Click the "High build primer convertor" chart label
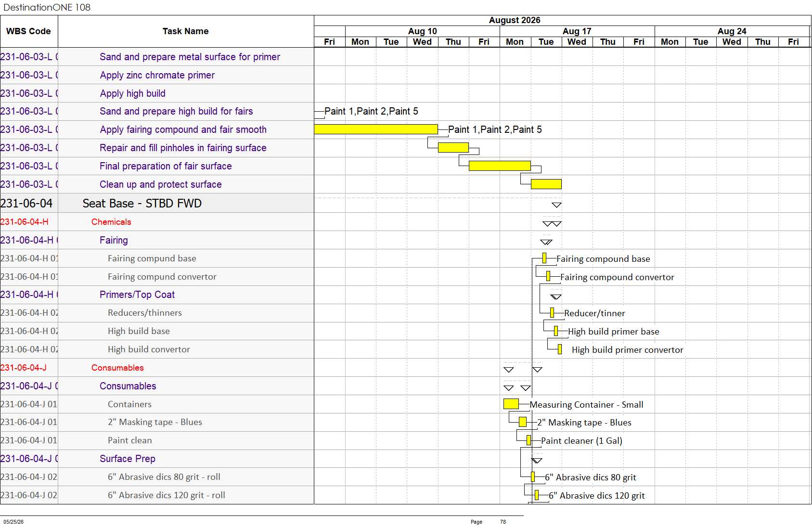The height and width of the screenshot is (528, 812). click(x=628, y=350)
